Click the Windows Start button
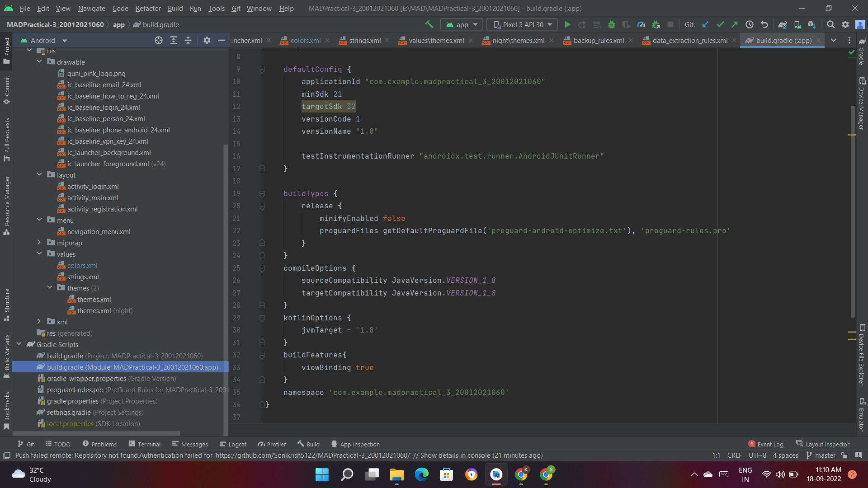 click(x=322, y=474)
